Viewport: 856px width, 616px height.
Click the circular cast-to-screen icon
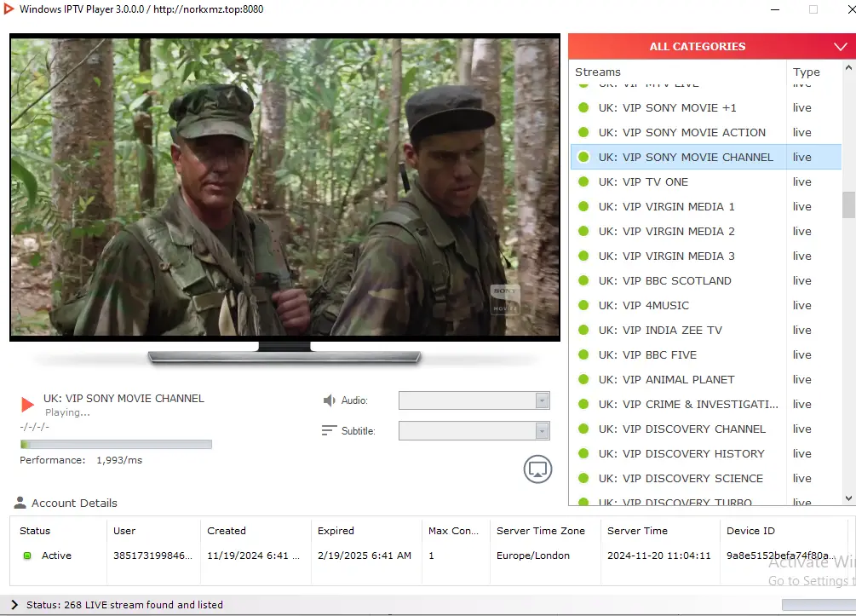[x=537, y=469]
